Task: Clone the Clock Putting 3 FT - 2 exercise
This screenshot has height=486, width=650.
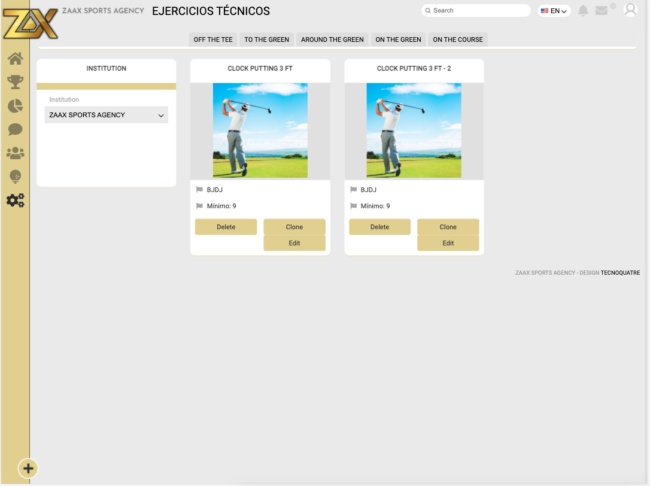Action: point(448,227)
